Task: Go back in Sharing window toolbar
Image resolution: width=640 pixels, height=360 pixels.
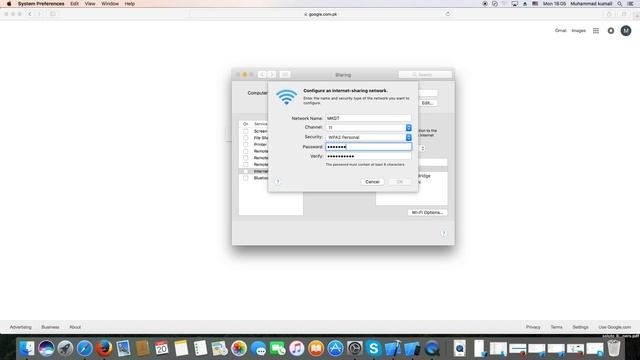Action: [x=262, y=74]
